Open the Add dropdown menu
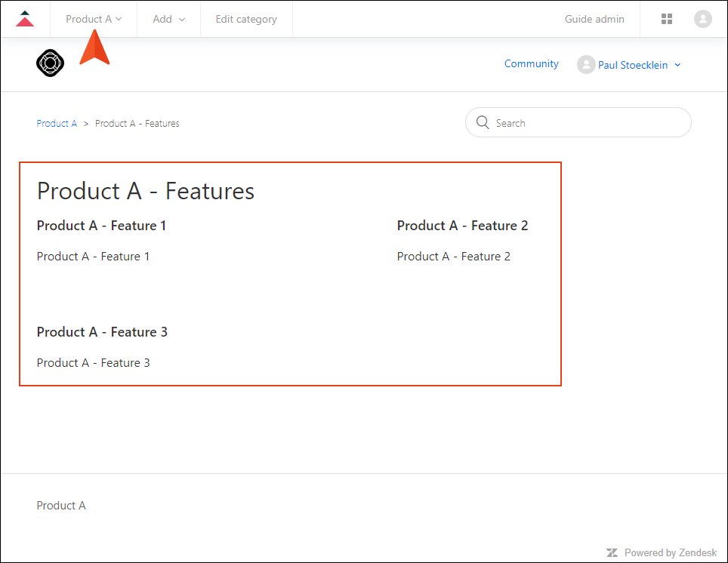The width and height of the screenshot is (728, 563). click(x=169, y=19)
